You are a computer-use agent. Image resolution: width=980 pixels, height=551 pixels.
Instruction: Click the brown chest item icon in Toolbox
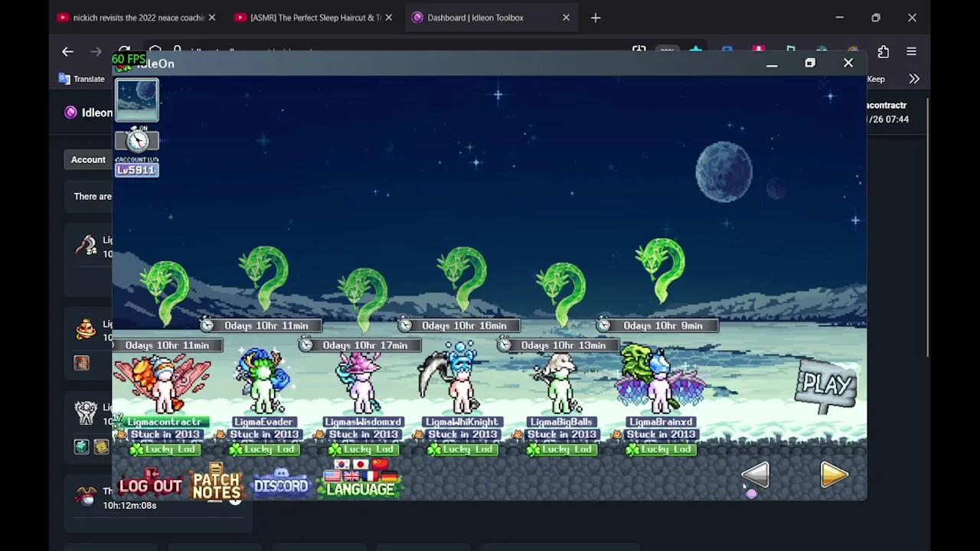(x=81, y=364)
